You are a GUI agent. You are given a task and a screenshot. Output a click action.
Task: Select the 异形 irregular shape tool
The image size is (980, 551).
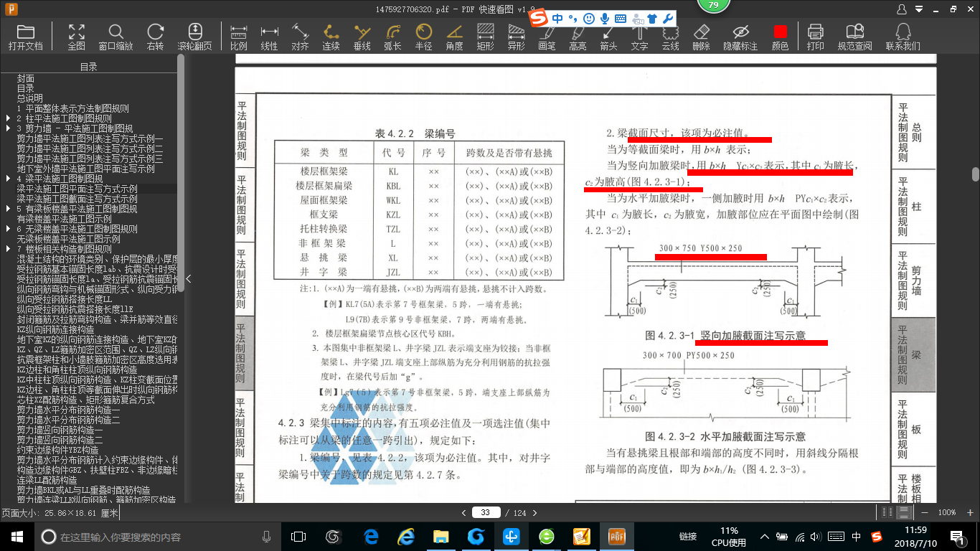[x=516, y=37]
